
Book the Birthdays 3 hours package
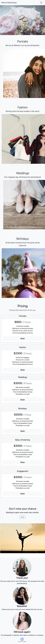[x=22, y=431]
